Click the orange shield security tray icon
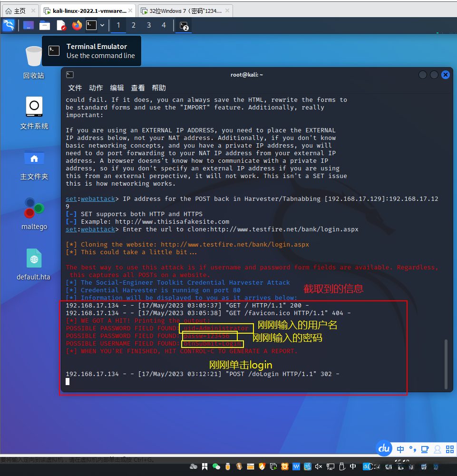Image resolution: width=457 pixels, height=476 pixels. tap(262, 466)
